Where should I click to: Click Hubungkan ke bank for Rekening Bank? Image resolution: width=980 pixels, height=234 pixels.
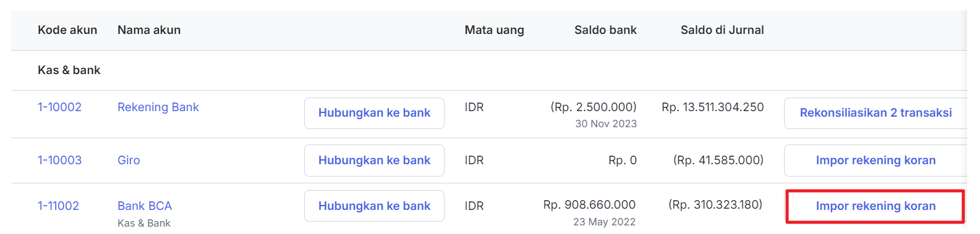click(374, 113)
